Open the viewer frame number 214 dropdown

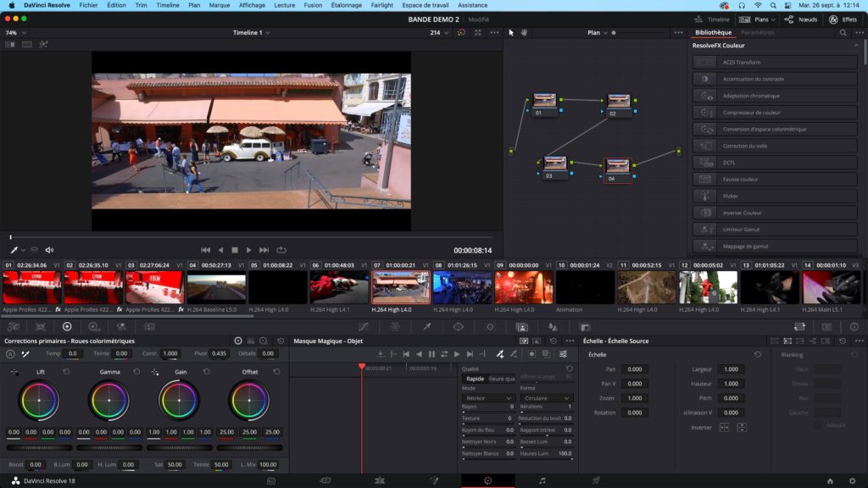440,33
